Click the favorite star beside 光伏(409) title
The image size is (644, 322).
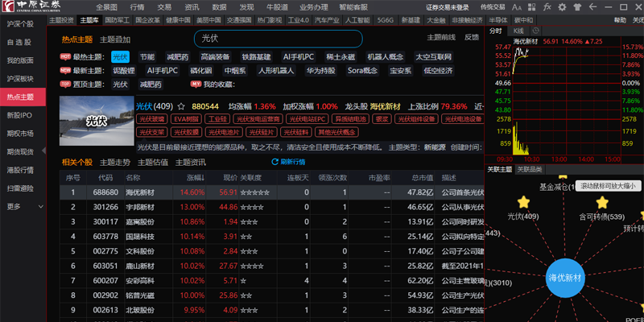pyautogui.click(x=181, y=107)
